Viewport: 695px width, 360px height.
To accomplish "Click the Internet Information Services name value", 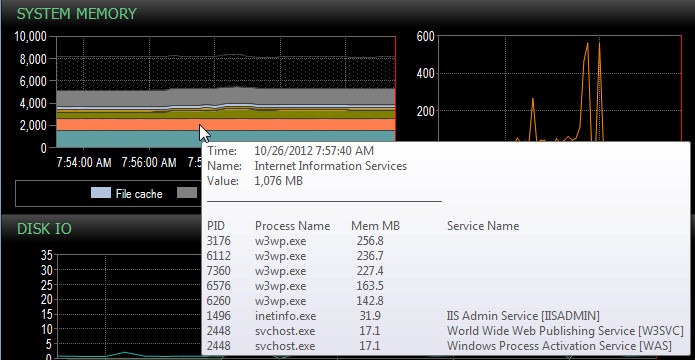I will (x=331, y=166).
